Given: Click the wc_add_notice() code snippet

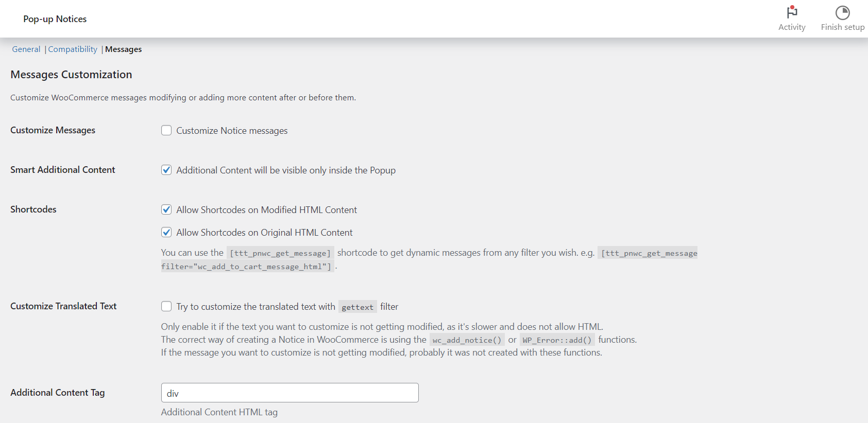Looking at the screenshot, I should point(467,340).
